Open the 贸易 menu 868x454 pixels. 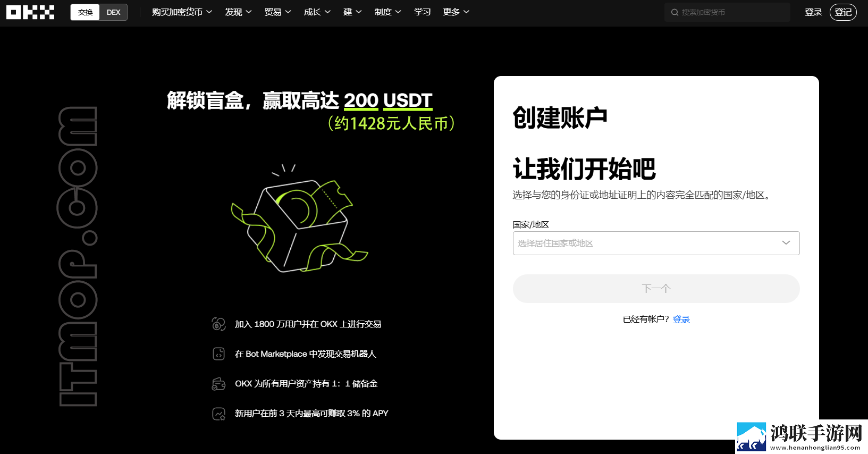277,12
